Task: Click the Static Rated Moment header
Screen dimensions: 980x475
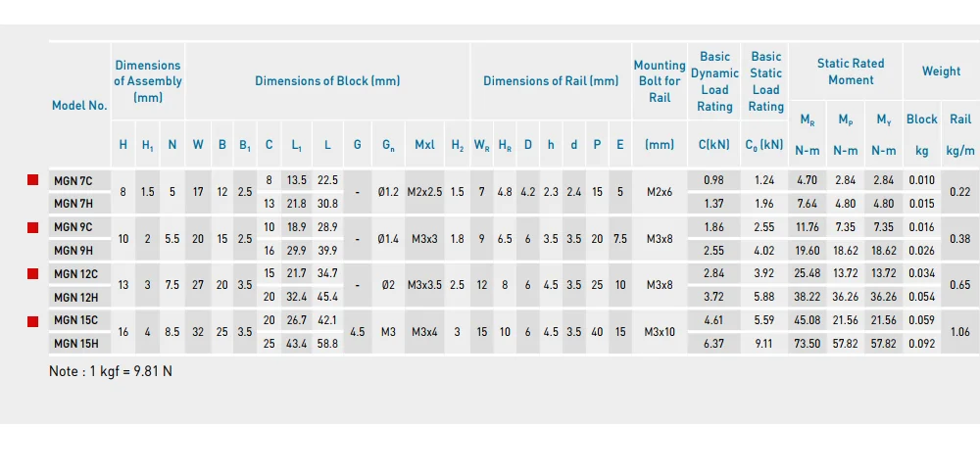Action: tap(851, 71)
